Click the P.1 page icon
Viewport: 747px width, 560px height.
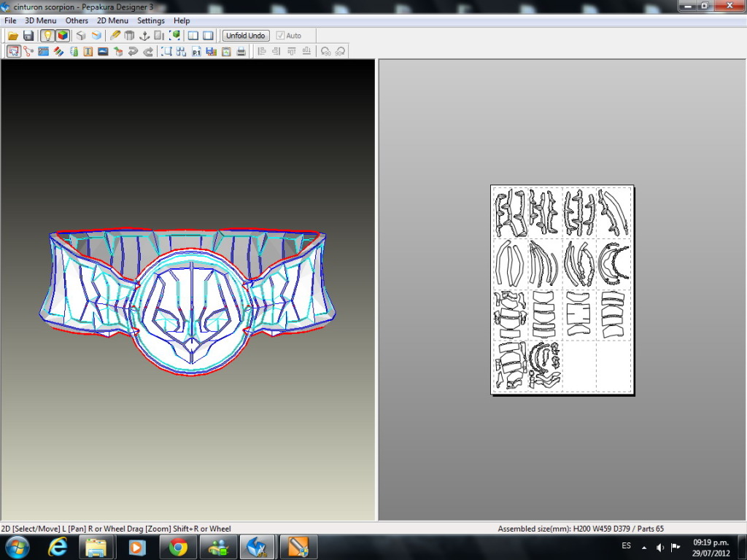point(196,52)
